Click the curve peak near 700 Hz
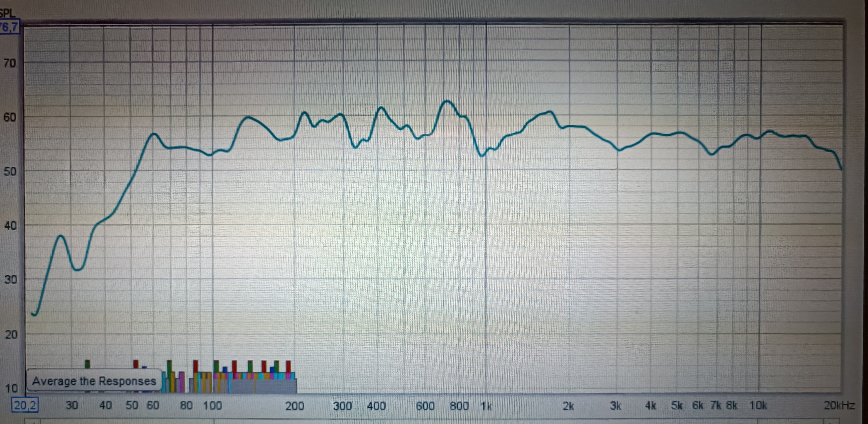The image size is (868, 424). 447,101
